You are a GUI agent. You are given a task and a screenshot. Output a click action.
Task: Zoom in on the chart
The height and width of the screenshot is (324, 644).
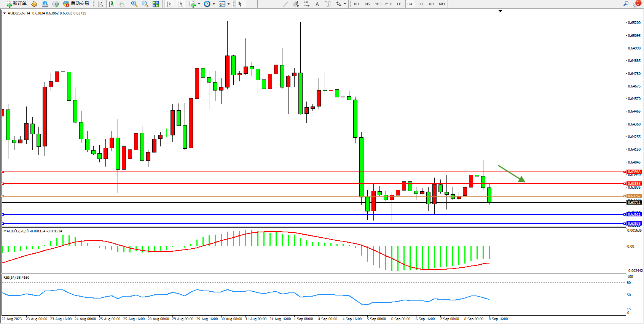(x=134, y=4)
